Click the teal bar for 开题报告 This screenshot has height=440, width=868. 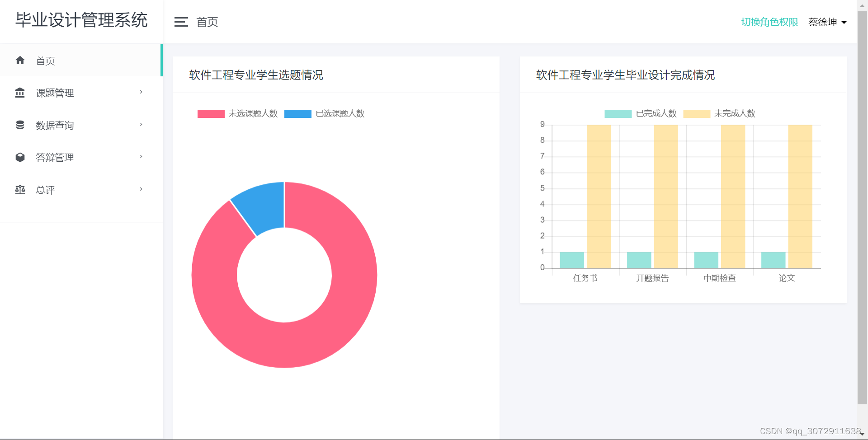(x=639, y=260)
